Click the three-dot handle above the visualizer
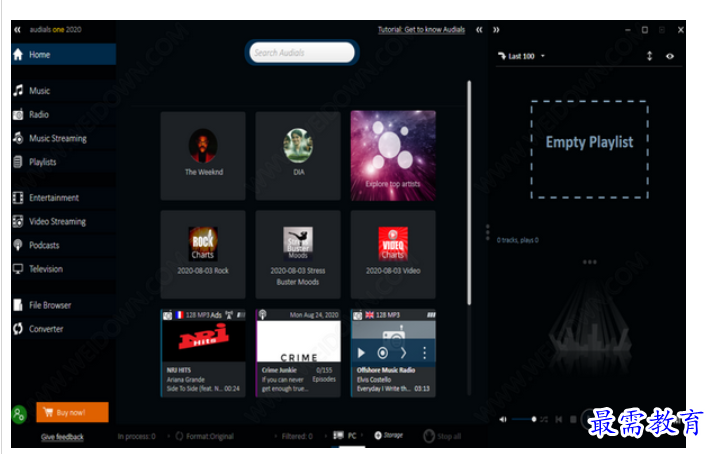Image resolution: width=712 pixels, height=454 pixels. pos(589,262)
